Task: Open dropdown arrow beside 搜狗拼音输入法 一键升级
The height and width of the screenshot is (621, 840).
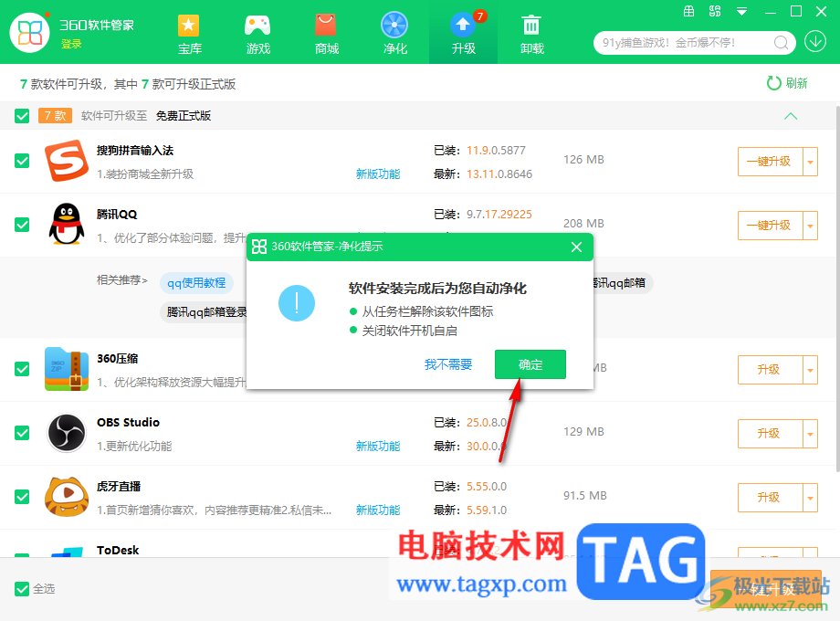Action: click(x=810, y=162)
